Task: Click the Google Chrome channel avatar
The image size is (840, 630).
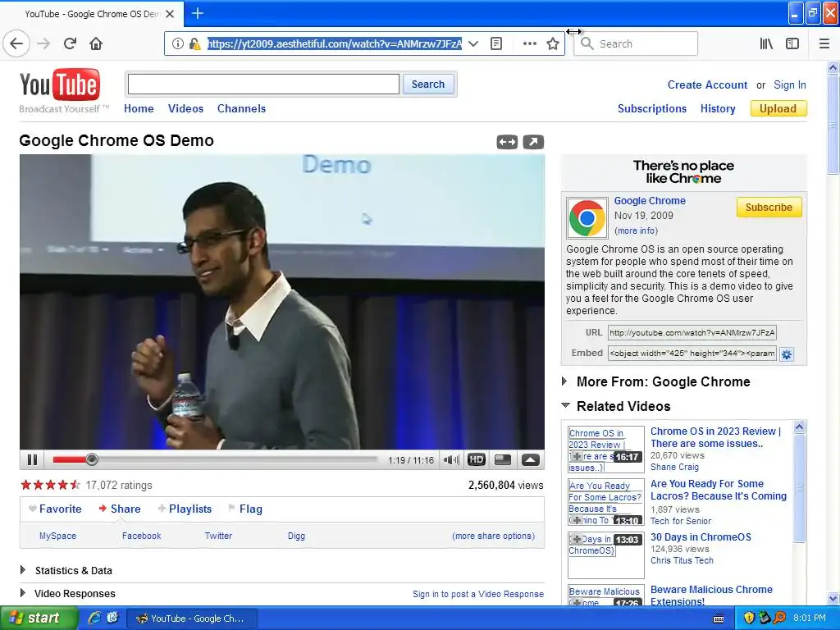Action: (x=587, y=218)
